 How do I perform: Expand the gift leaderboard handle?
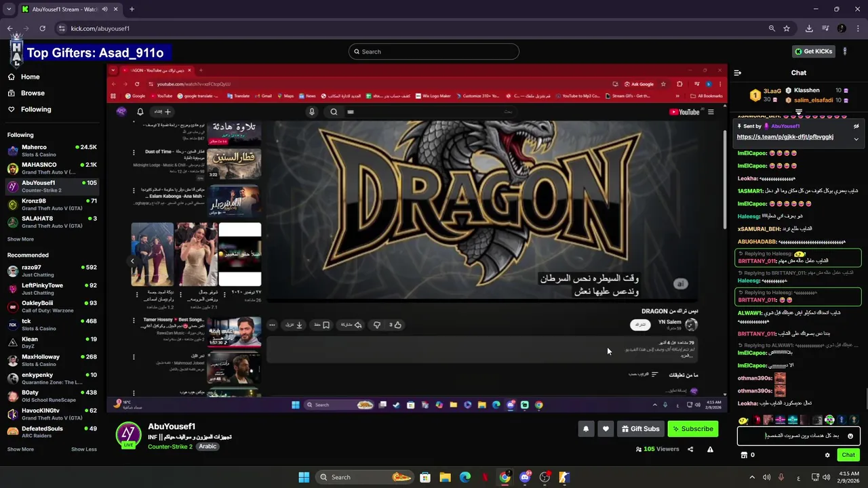(799, 112)
